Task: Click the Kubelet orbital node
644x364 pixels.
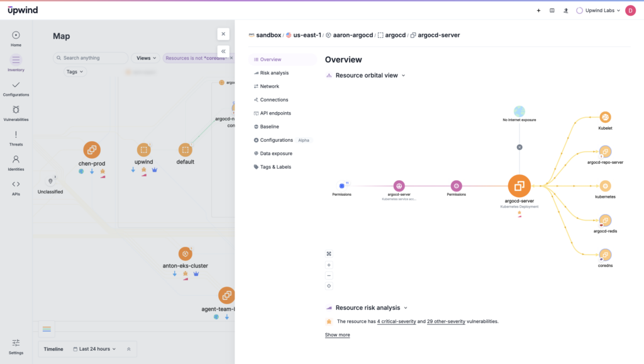Action: (x=605, y=117)
